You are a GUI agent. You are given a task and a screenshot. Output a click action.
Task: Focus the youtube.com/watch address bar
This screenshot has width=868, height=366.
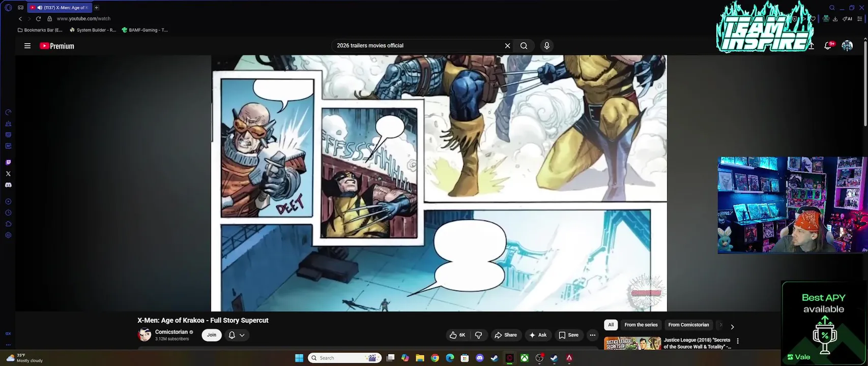coord(83,19)
